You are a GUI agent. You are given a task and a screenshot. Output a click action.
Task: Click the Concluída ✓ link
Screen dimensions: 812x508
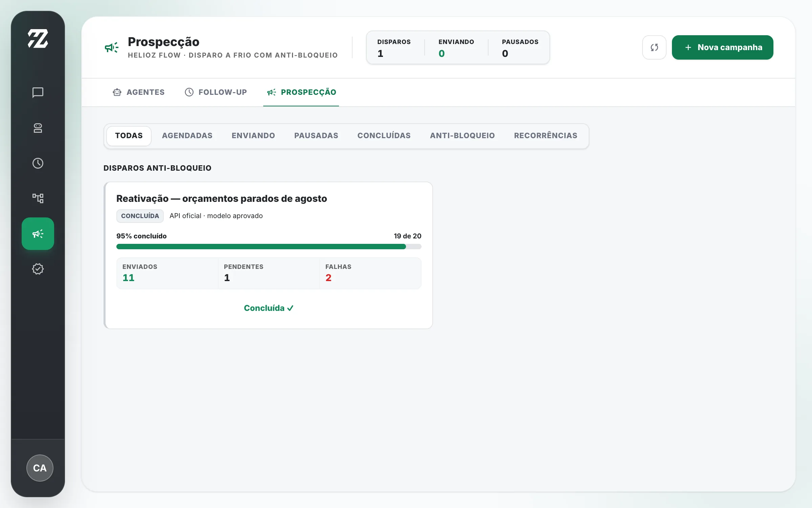(x=269, y=308)
